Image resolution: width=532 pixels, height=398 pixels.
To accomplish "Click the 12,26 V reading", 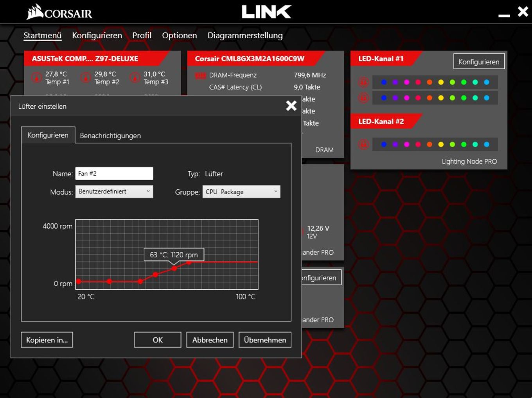I will (318, 228).
